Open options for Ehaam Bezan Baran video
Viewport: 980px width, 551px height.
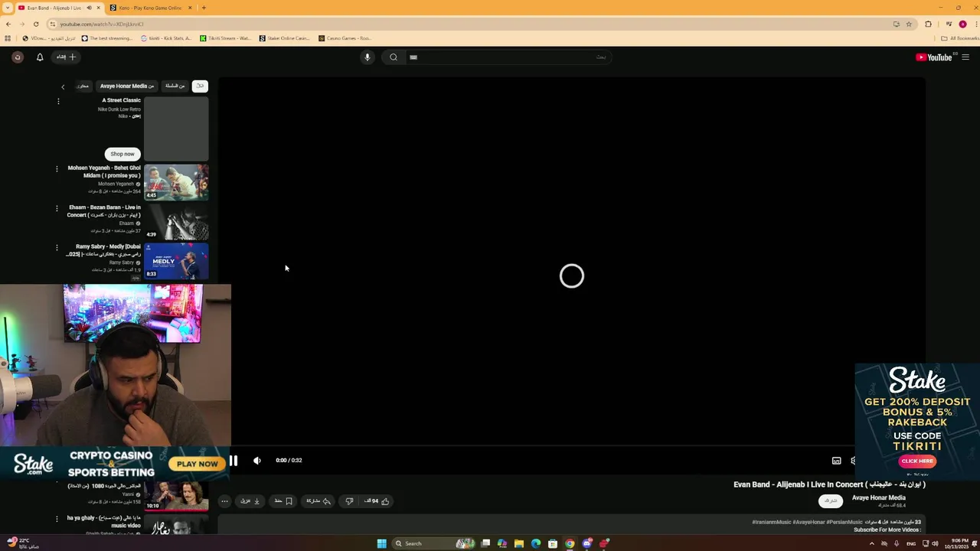[x=57, y=208]
